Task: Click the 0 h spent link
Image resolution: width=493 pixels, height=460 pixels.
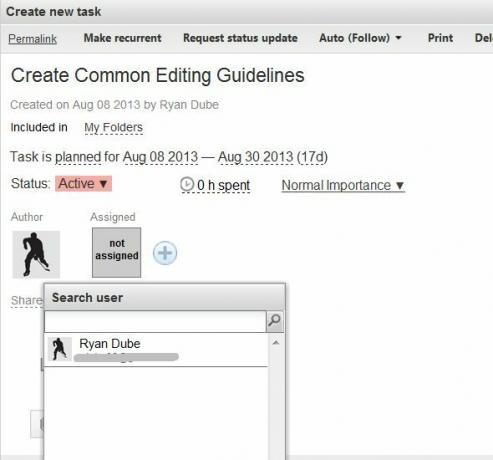Action: click(223, 185)
